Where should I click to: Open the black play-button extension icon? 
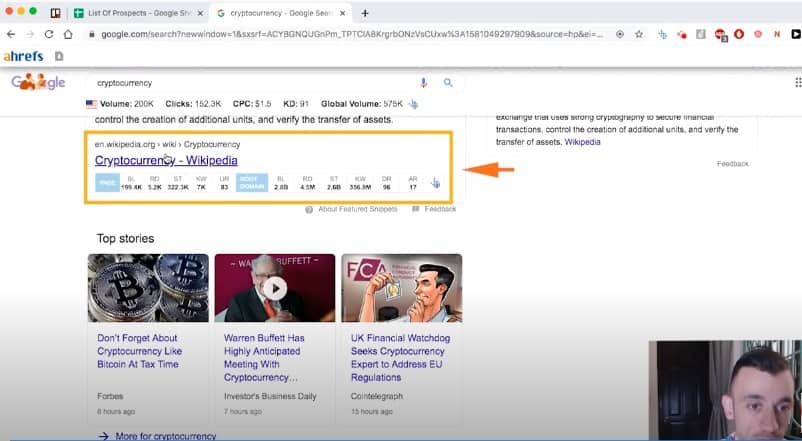[796, 34]
